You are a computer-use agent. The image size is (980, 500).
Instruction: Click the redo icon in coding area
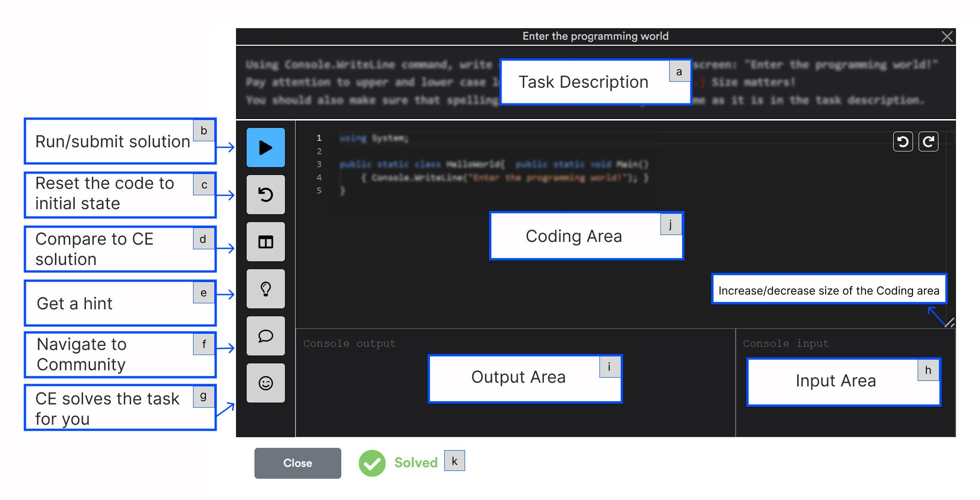[928, 142]
